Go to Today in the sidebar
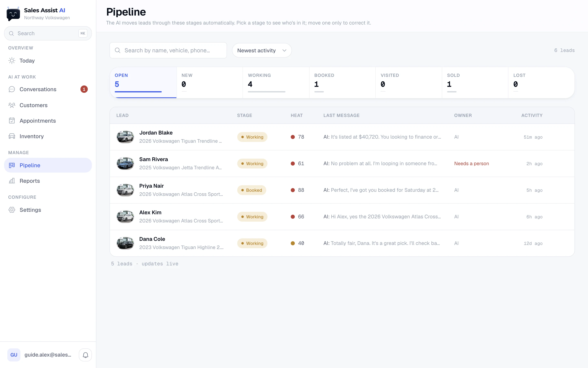This screenshot has width=588, height=368. pyautogui.click(x=48, y=61)
